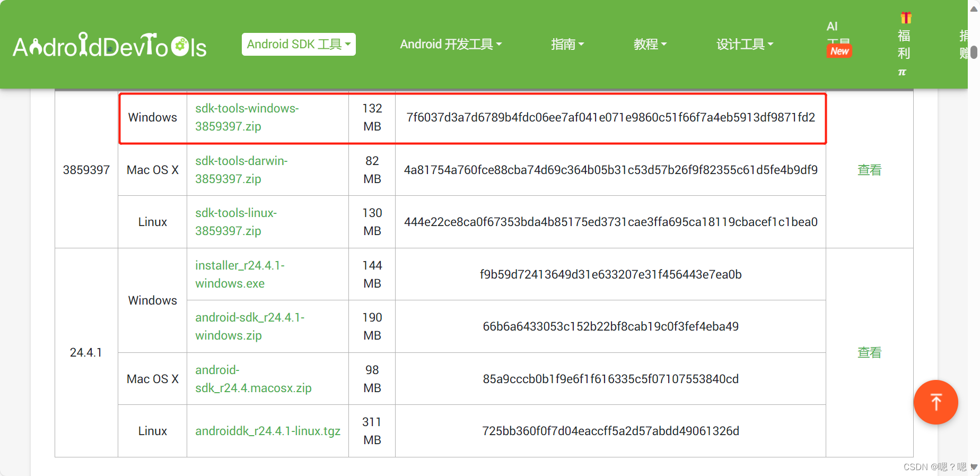Click the 311 MB size cell

(x=372, y=431)
